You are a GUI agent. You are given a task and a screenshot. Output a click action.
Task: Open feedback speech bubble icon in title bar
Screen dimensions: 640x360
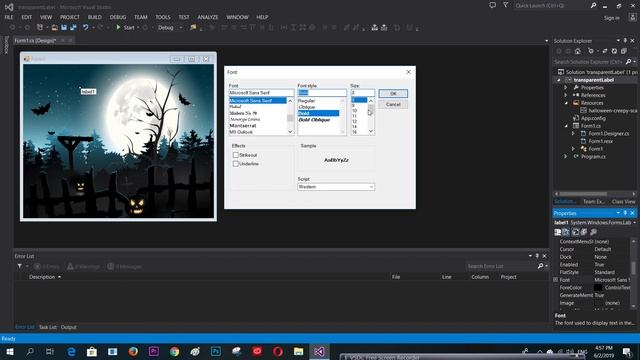coord(493,5)
